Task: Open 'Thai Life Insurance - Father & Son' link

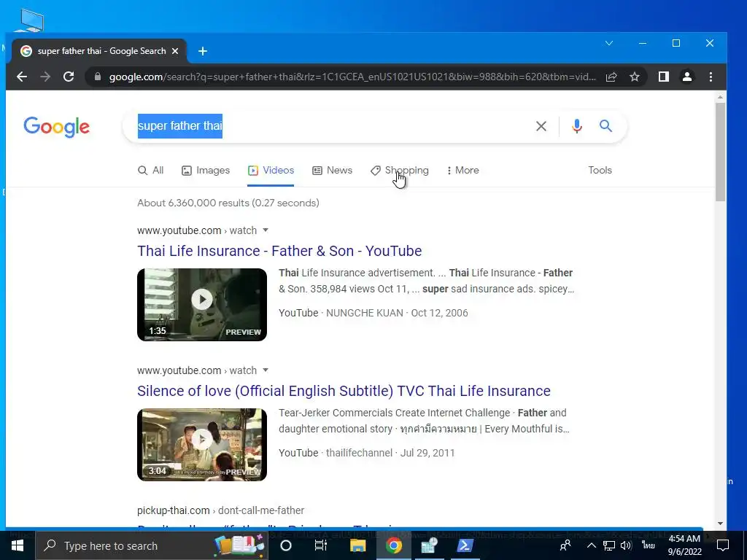Action: coord(279,251)
